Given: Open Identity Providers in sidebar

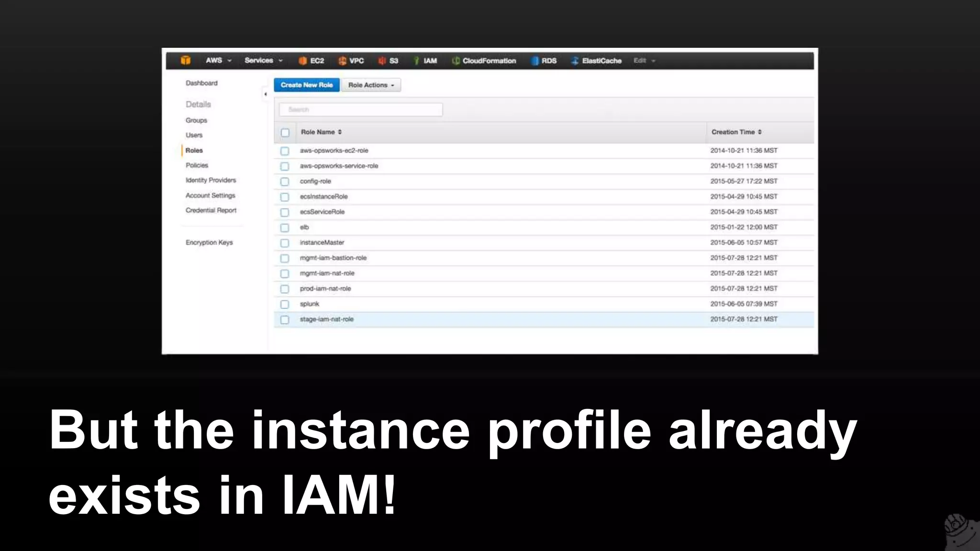Looking at the screenshot, I should [x=211, y=180].
